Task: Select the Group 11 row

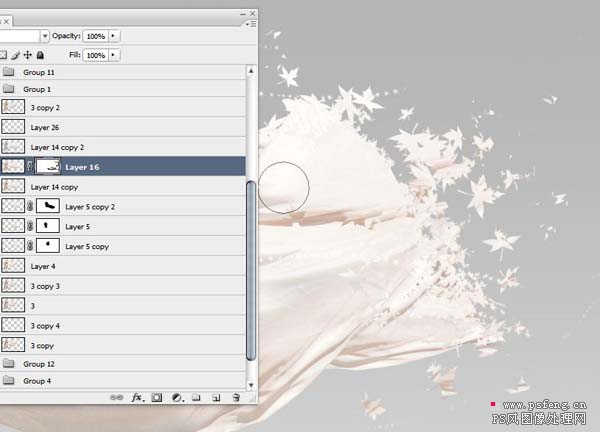Action: (x=122, y=72)
